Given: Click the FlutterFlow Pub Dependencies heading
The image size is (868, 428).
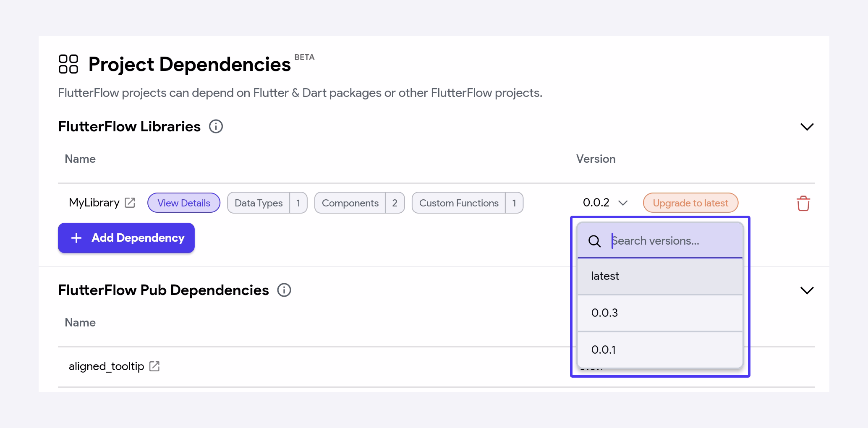Looking at the screenshot, I should [x=163, y=290].
